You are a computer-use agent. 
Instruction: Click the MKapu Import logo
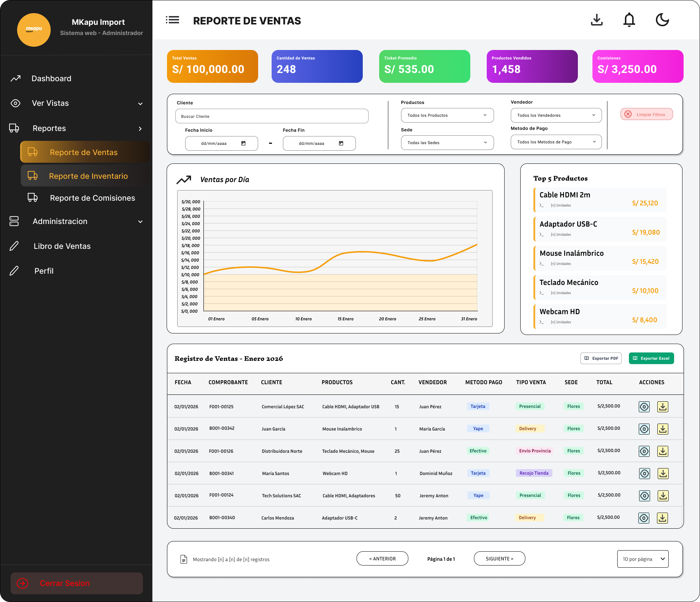pyautogui.click(x=34, y=30)
